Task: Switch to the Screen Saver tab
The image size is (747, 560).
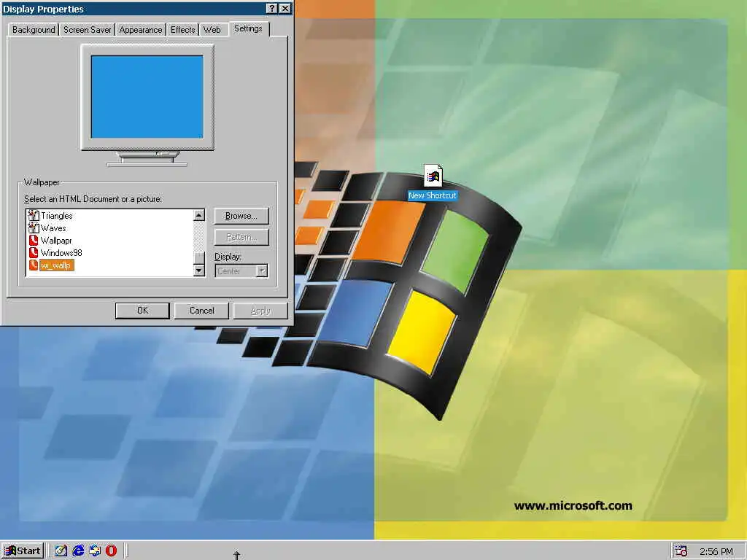Action: click(x=88, y=29)
